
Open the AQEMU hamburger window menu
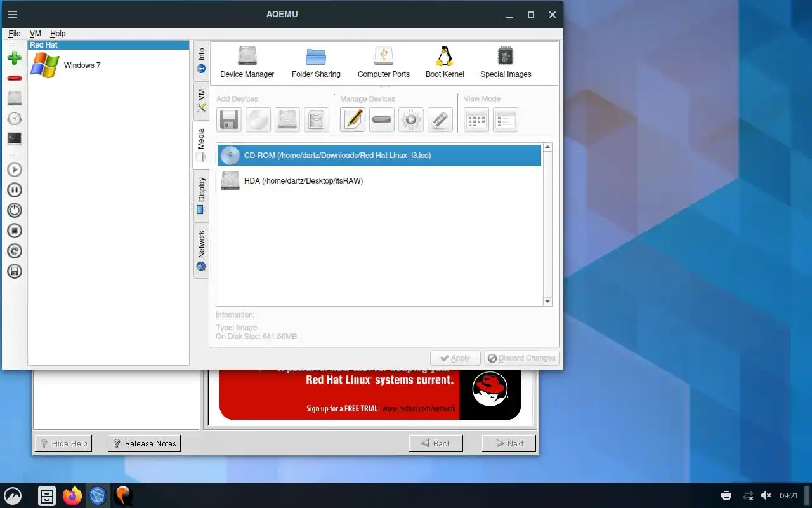[12, 15]
